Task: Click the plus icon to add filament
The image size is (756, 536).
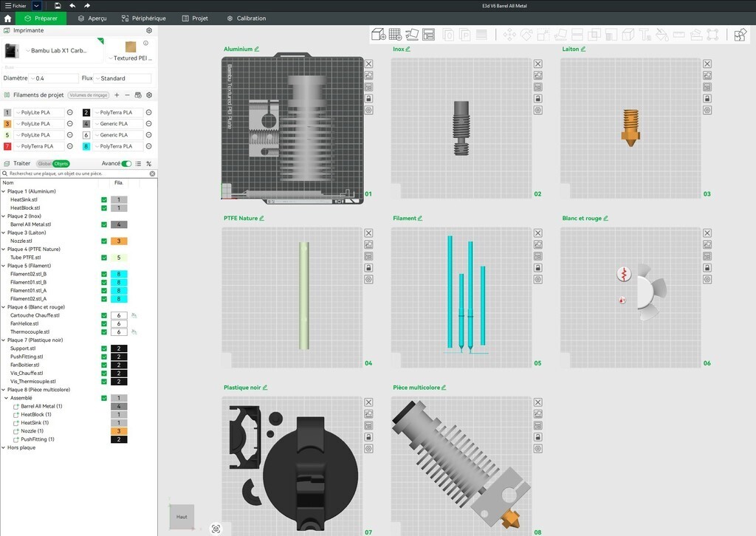Action: (117, 95)
